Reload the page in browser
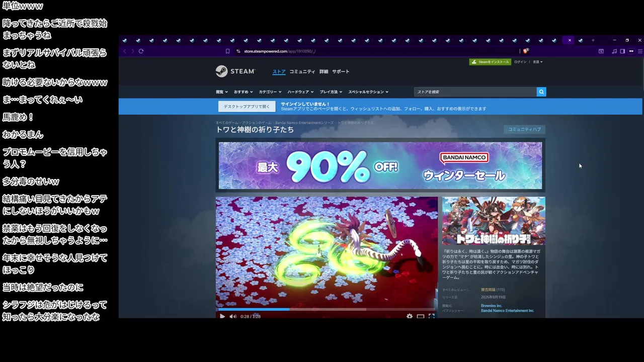 pos(141,51)
